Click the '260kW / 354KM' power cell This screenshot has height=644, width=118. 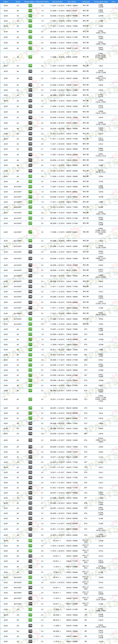(72, 418)
